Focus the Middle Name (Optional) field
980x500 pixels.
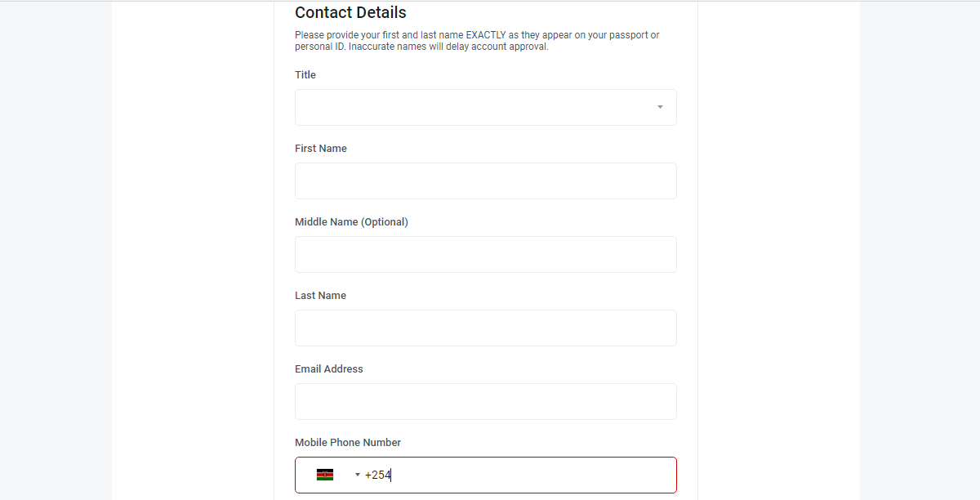click(485, 254)
